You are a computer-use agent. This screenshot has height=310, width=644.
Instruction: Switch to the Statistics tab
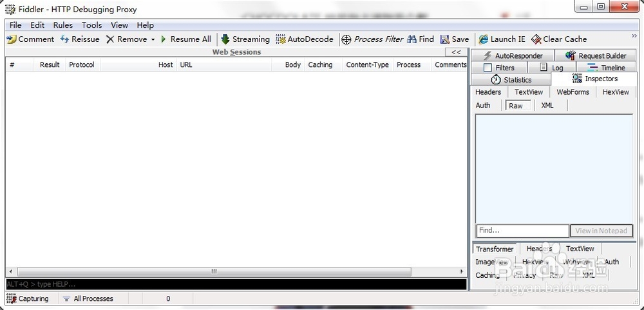511,80
